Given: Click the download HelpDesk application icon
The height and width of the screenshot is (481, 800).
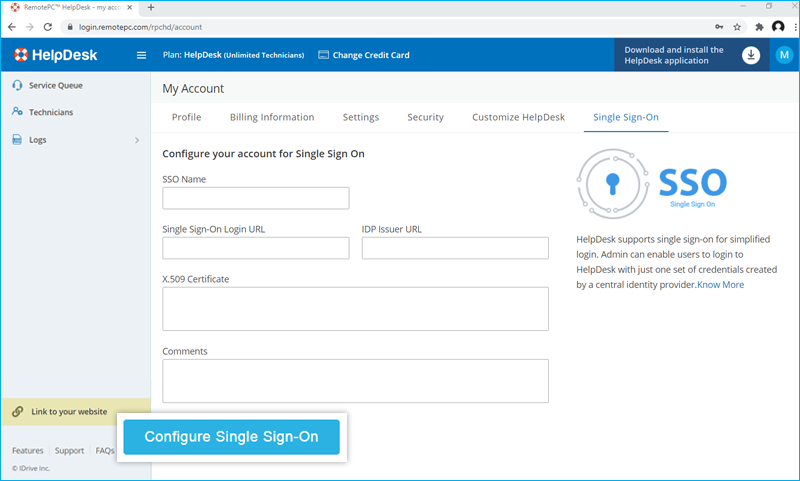Looking at the screenshot, I should [x=751, y=55].
